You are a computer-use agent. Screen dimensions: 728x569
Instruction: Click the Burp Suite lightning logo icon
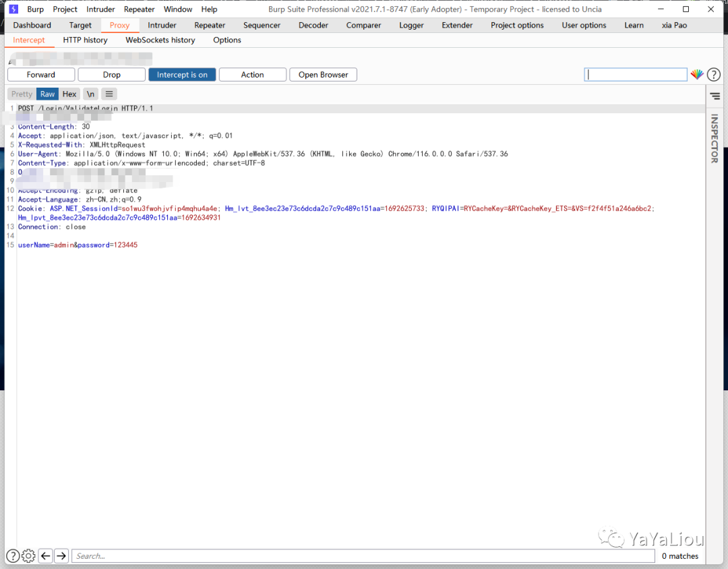click(x=13, y=9)
